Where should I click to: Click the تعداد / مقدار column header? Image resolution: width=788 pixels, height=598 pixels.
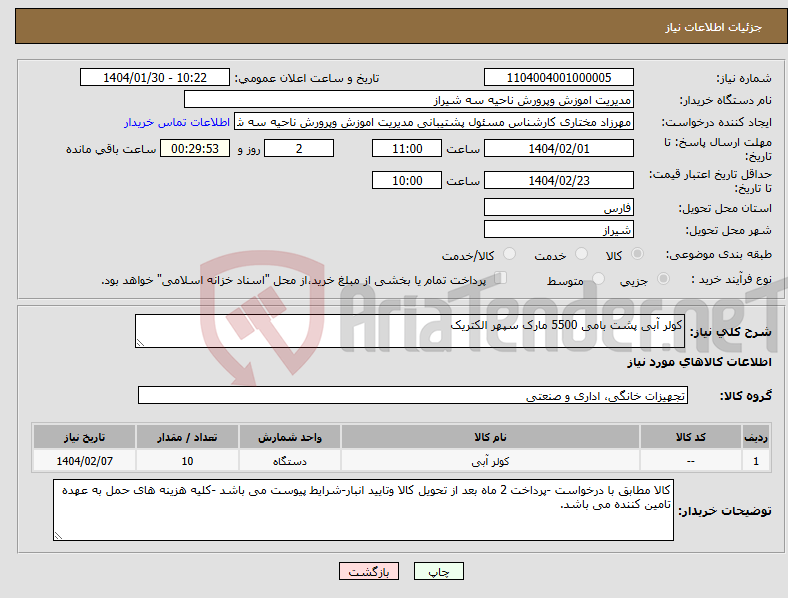pyautogui.click(x=187, y=437)
